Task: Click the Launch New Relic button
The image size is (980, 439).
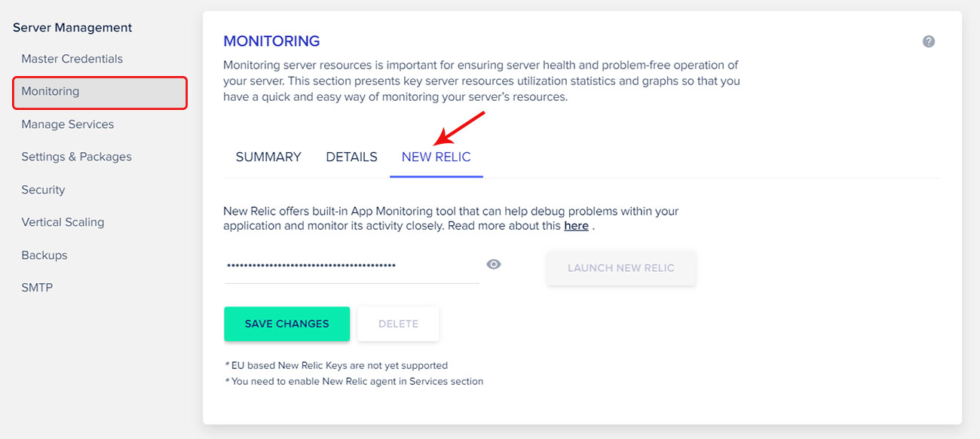Action: click(620, 267)
